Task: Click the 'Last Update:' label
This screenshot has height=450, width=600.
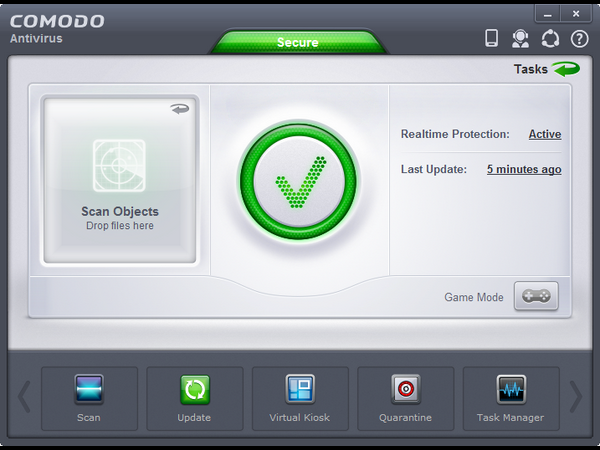Action: pyautogui.click(x=434, y=169)
